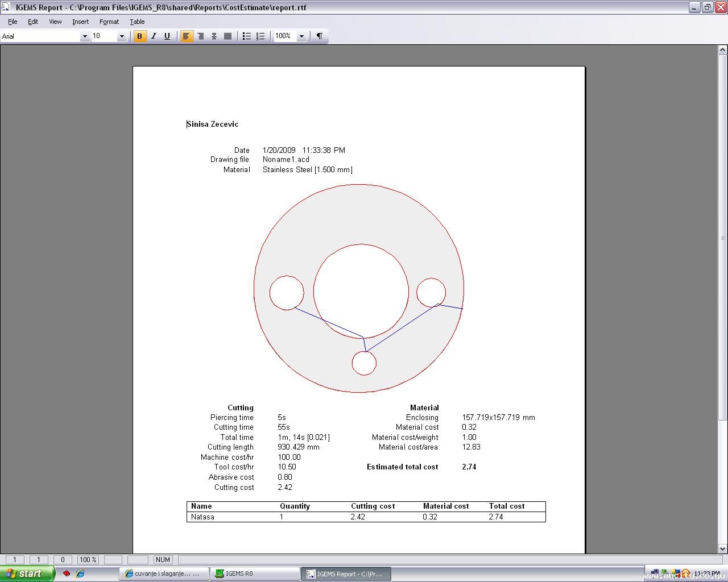Open the Table menu
Viewport: 728px width, 582px height.
pos(137,22)
